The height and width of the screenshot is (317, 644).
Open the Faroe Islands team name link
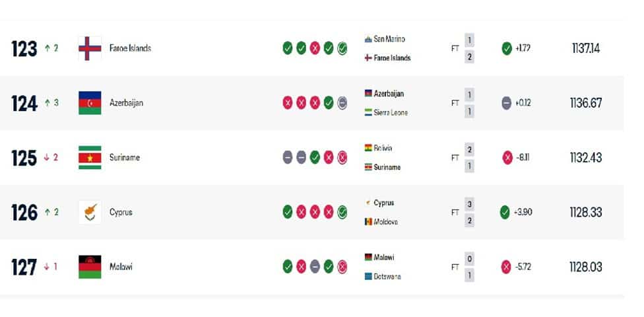(x=130, y=48)
